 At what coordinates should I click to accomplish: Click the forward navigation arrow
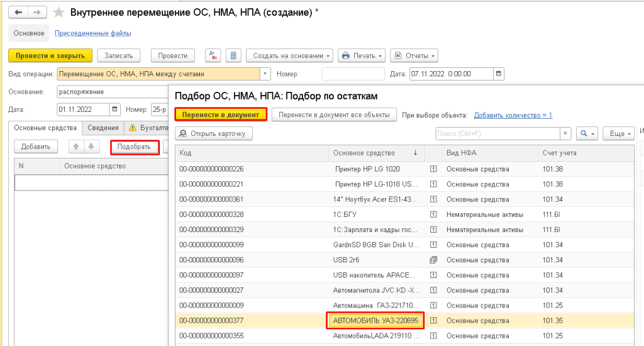pos(36,13)
